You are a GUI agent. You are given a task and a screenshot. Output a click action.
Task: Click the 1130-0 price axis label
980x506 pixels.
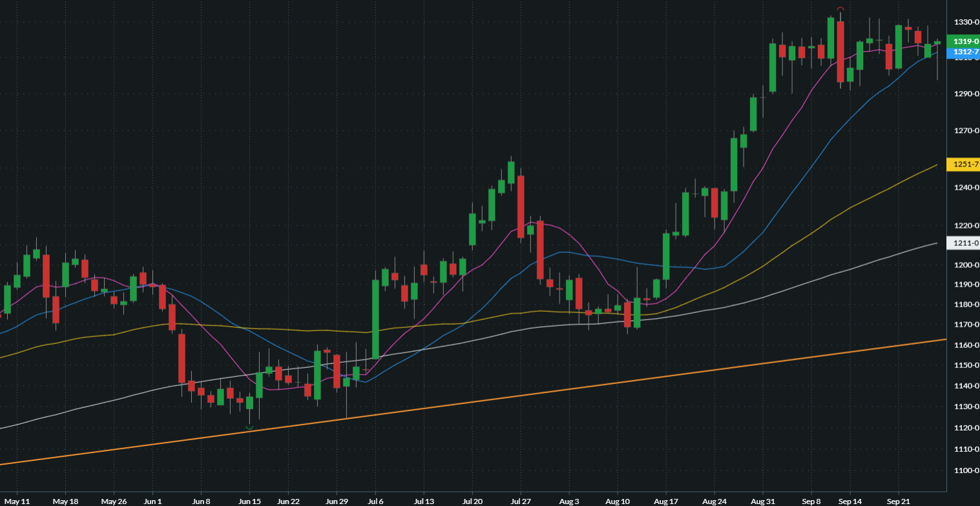tap(966, 407)
